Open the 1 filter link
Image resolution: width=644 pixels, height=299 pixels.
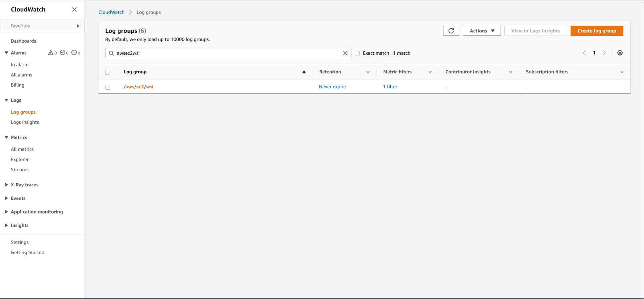tap(390, 87)
